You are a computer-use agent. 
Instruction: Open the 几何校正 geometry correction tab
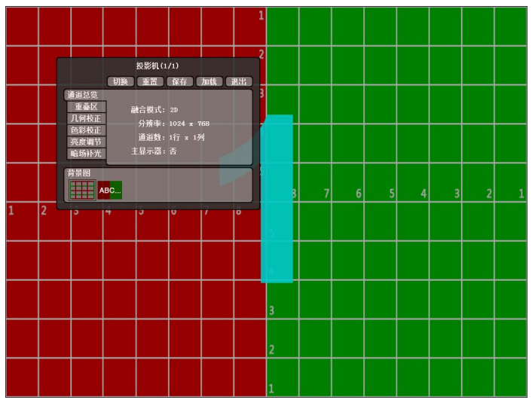pyautogui.click(x=86, y=118)
